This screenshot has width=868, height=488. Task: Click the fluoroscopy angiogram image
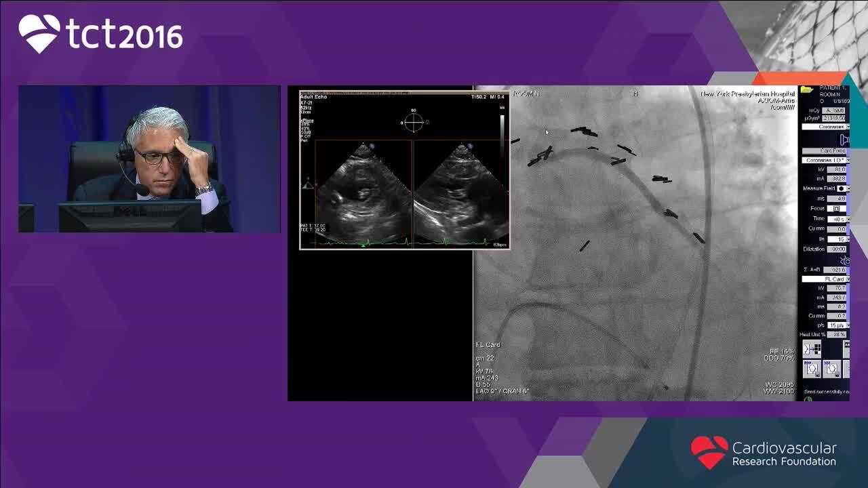pyautogui.click(x=635, y=243)
